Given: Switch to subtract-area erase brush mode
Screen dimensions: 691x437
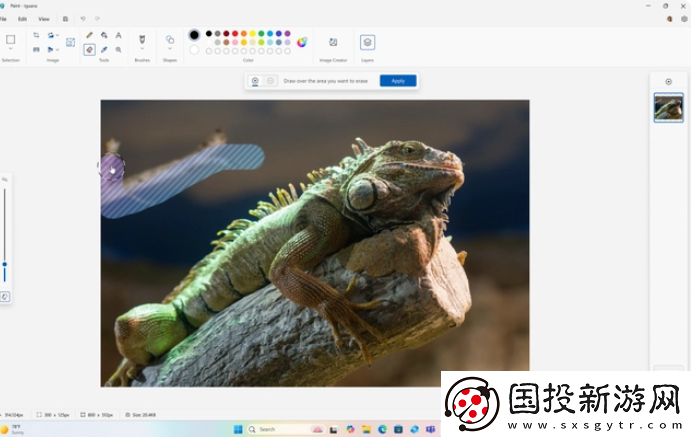Looking at the screenshot, I should click(x=270, y=81).
